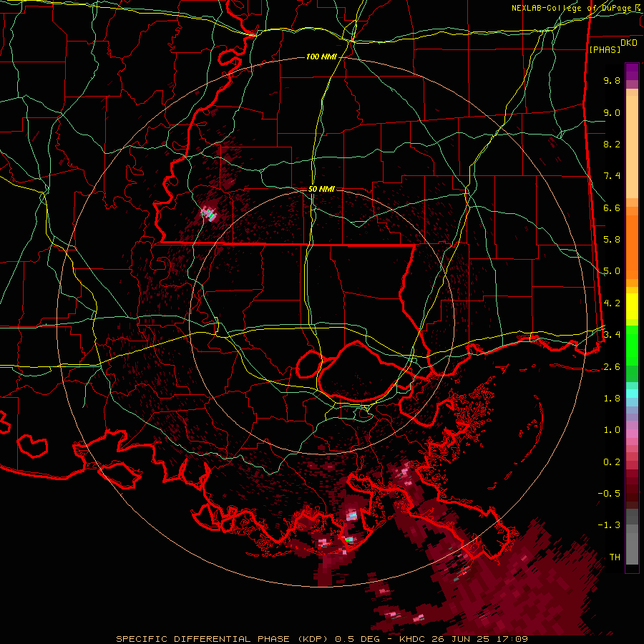
Task: Click the Specific Differential Phase KHDC caption
Action: click(321, 639)
